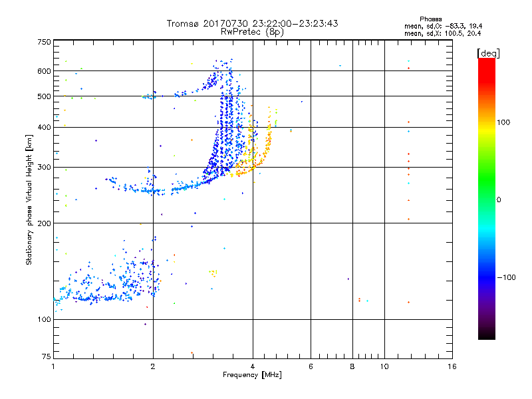The height and width of the screenshot is (399, 532).
Task: Click the x-axis tick label '4'
Action: 253,366
